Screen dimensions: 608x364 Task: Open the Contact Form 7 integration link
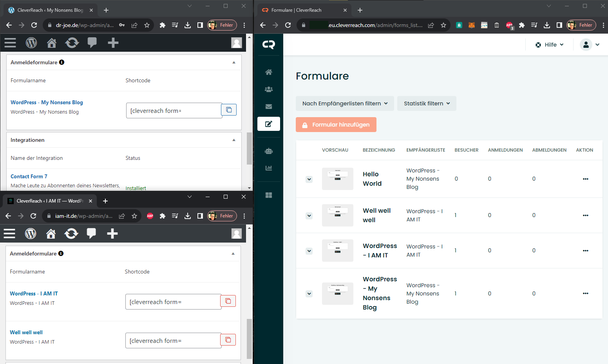tap(29, 176)
